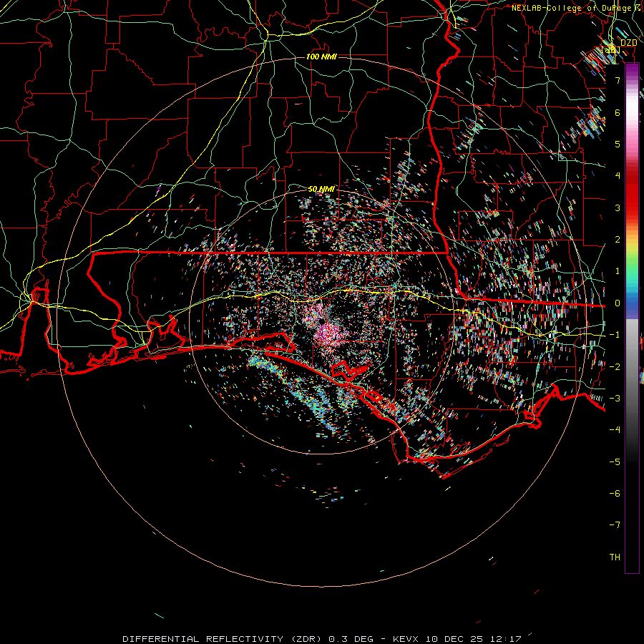Click the "7" value on the color scale
644x644 pixels.
point(618,80)
